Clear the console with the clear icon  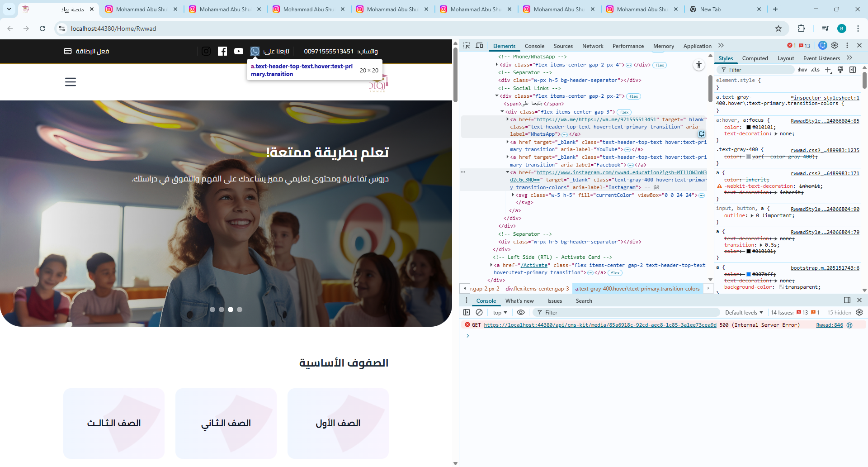(x=479, y=313)
